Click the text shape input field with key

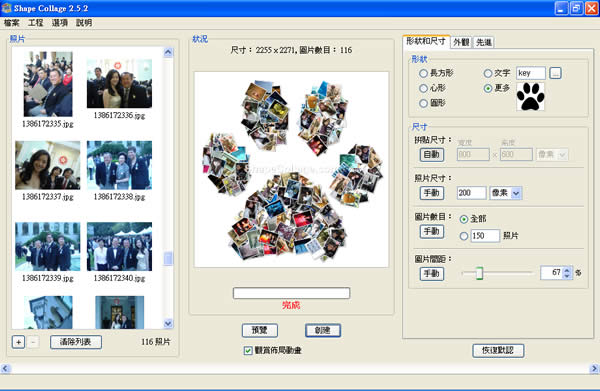[x=531, y=73]
